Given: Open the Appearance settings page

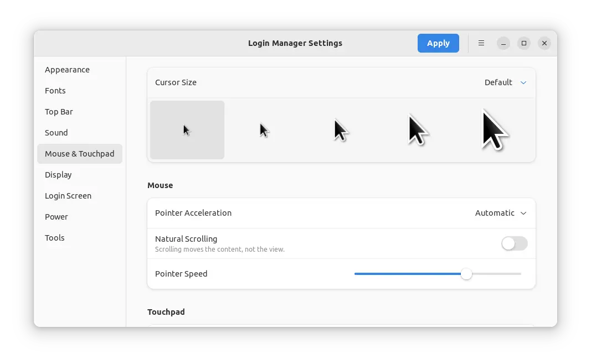Looking at the screenshot, I should (67, 70).
